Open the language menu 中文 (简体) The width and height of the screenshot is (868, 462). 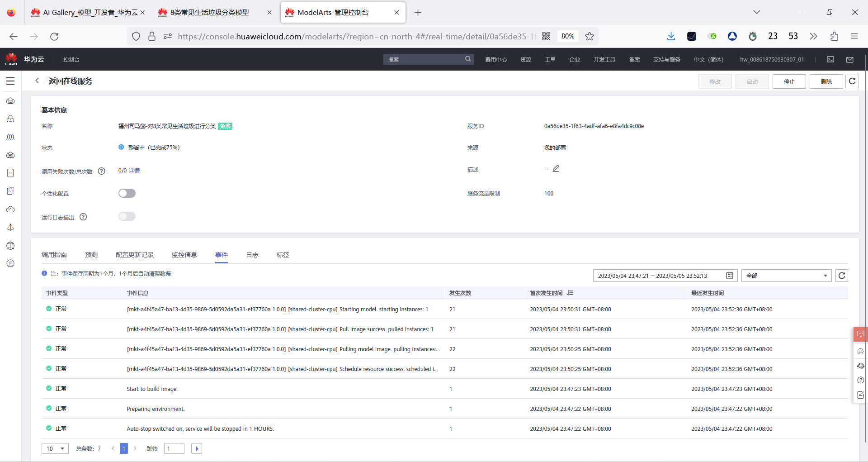[708, 59]
